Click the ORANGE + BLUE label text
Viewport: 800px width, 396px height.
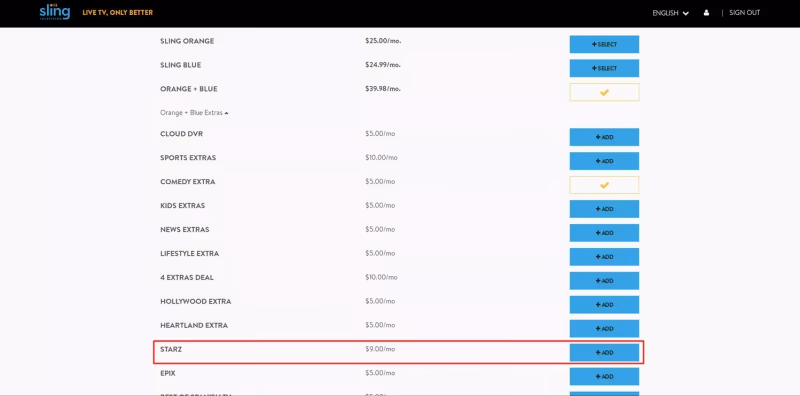point(188,89)
